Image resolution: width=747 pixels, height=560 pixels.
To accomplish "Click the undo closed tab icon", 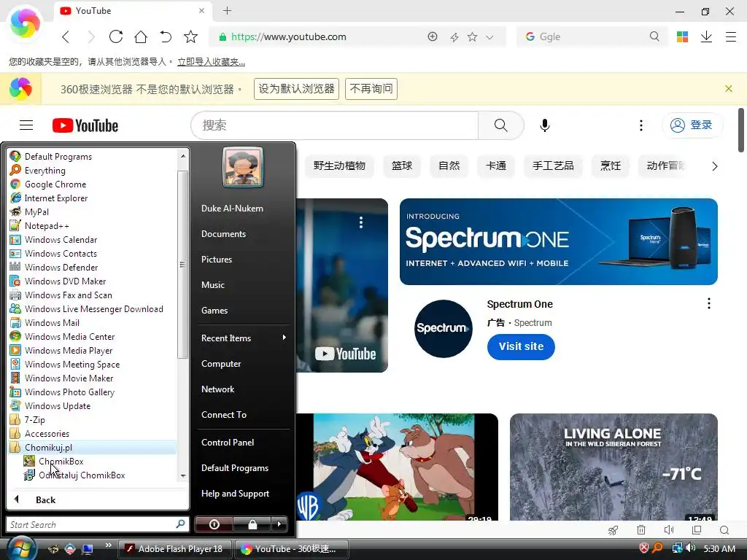I will point(166,36).
